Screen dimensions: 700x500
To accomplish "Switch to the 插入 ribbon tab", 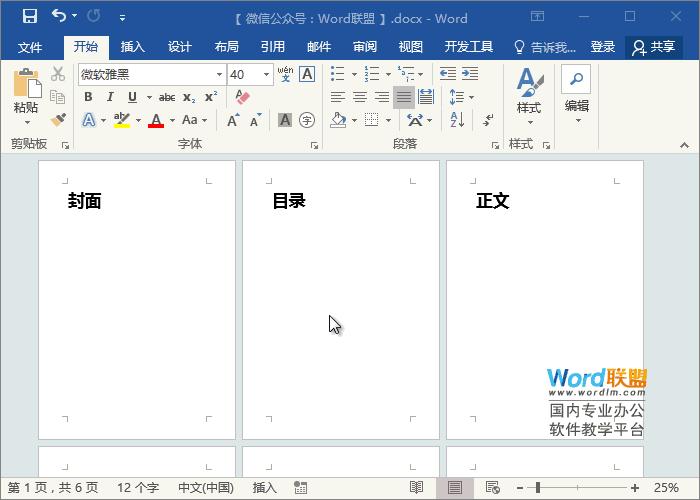I will pyautogui.click(x=133, y=47).
